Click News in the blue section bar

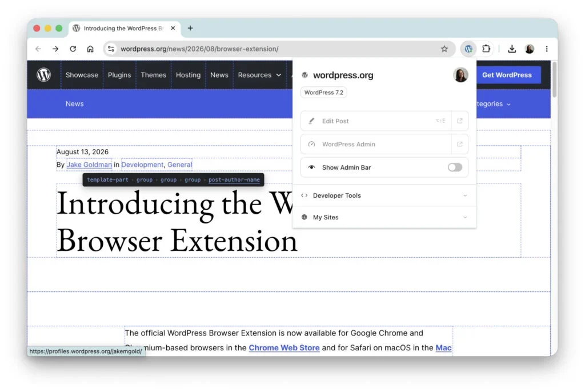[75, 104]
